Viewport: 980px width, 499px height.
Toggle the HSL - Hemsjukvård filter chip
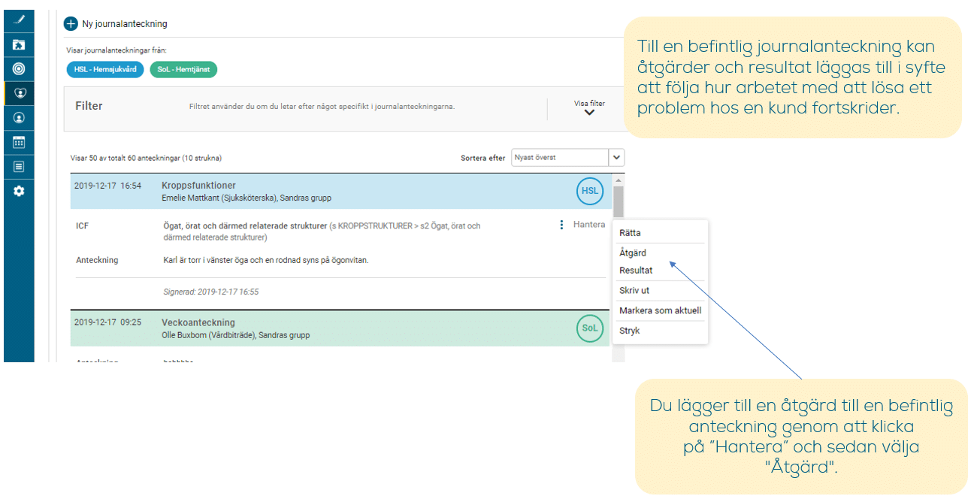pyautogui.click(x=105, y=69)
